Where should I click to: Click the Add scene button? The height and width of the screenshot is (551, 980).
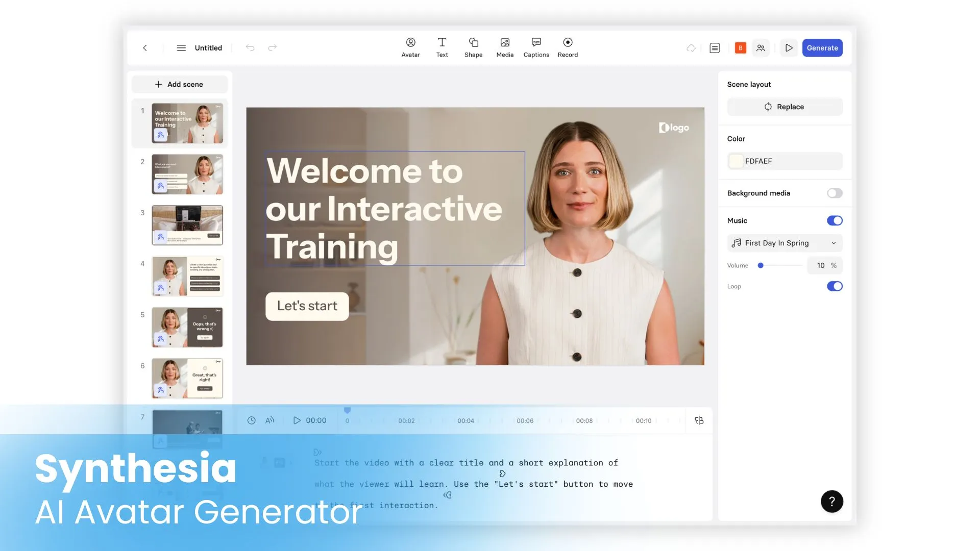pos(179,84)
